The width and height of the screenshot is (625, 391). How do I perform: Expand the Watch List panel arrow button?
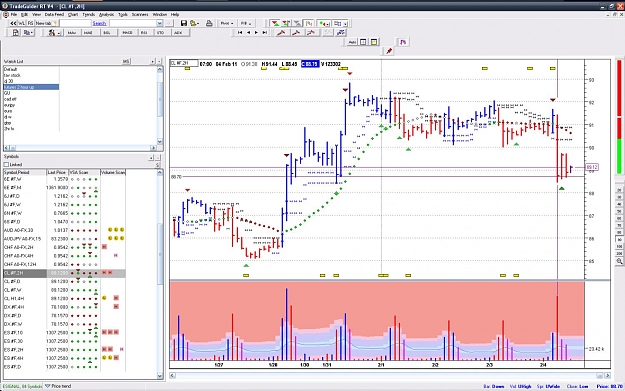153,61
